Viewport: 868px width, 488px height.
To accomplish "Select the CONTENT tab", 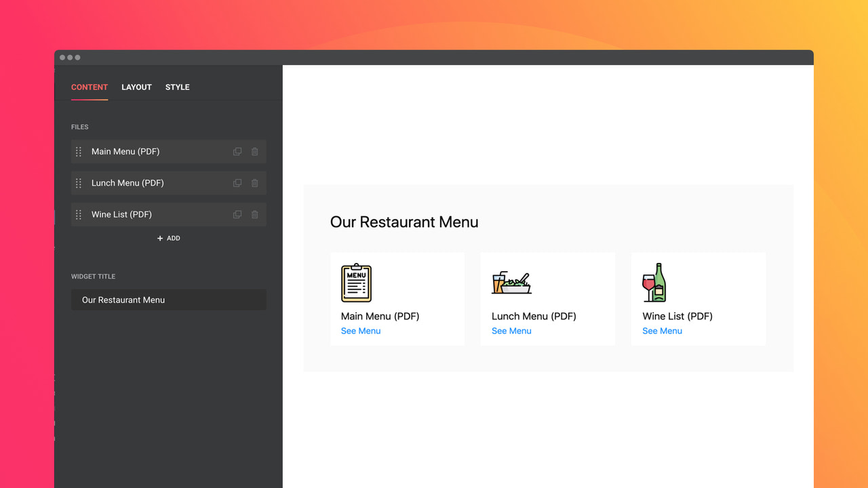I will coord(89,87).
